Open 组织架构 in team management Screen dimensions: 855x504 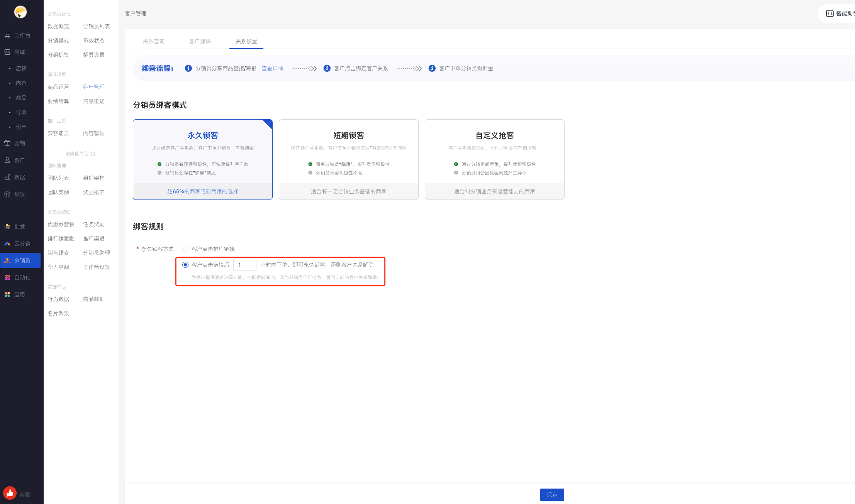[94, 178]
